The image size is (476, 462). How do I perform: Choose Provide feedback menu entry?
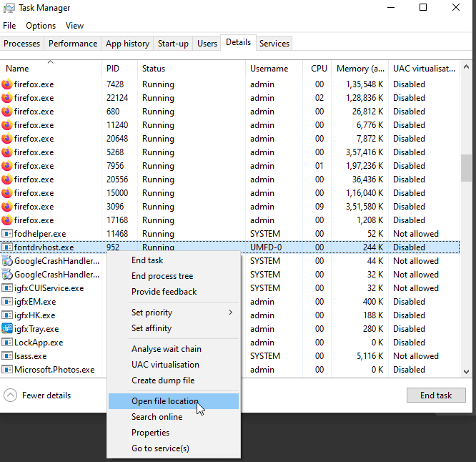click(174, 292)
